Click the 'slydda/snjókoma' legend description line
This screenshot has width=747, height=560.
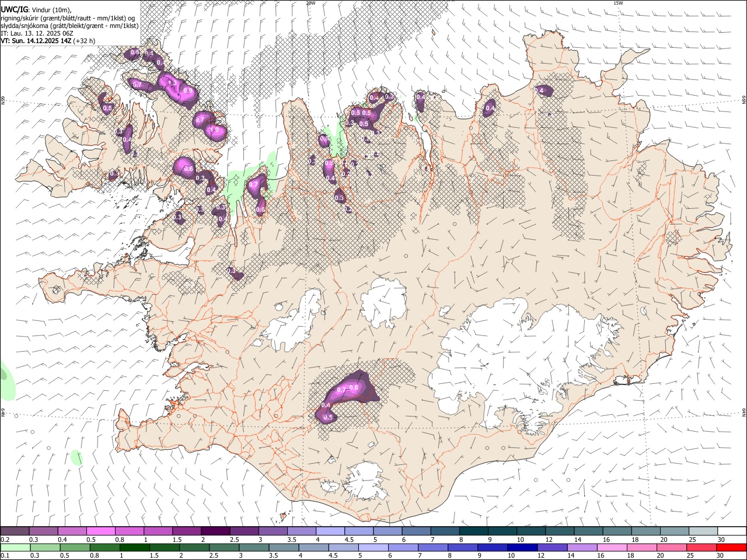[69, 26]
